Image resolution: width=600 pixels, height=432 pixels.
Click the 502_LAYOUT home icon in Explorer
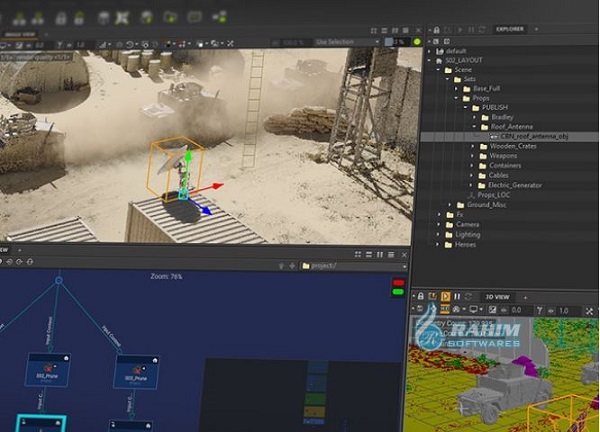point(436,60)
